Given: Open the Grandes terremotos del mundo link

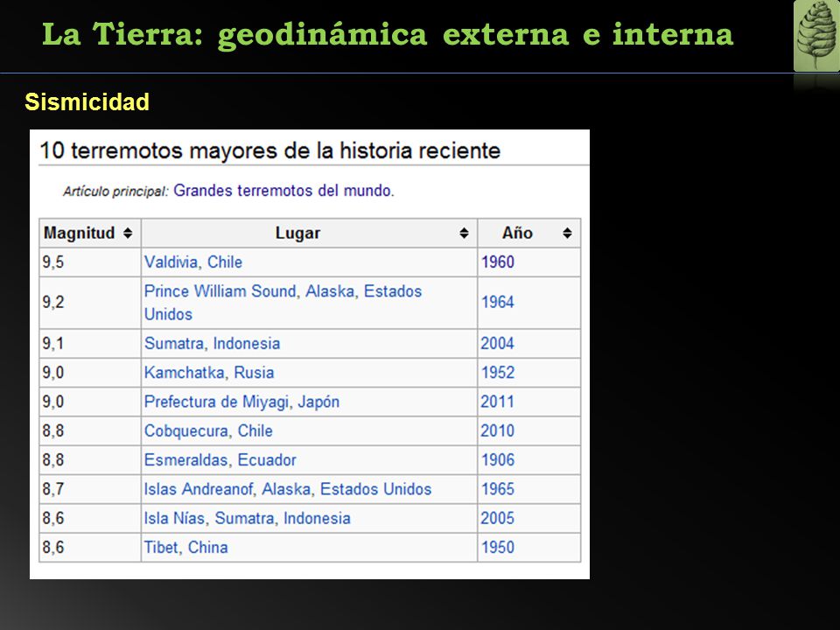Looking at the screenshot, I should [x=283, y=190].
